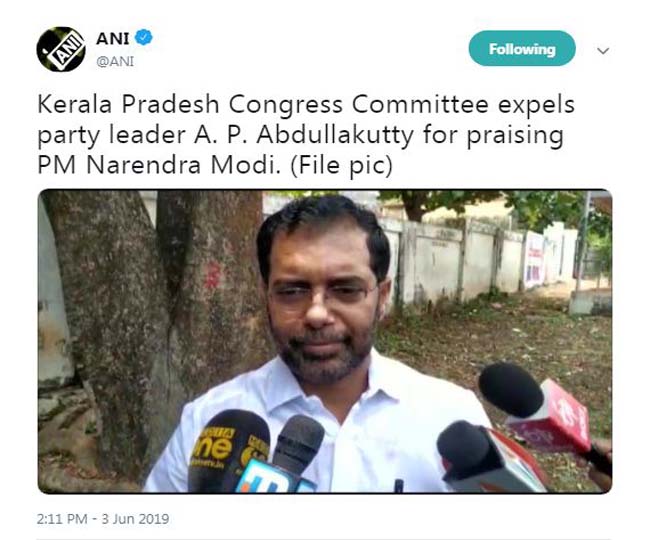The width and height of the screenshot is (650, 540).
Task: Open the ANI profile avatar
Action: click(x=61, y=49)
